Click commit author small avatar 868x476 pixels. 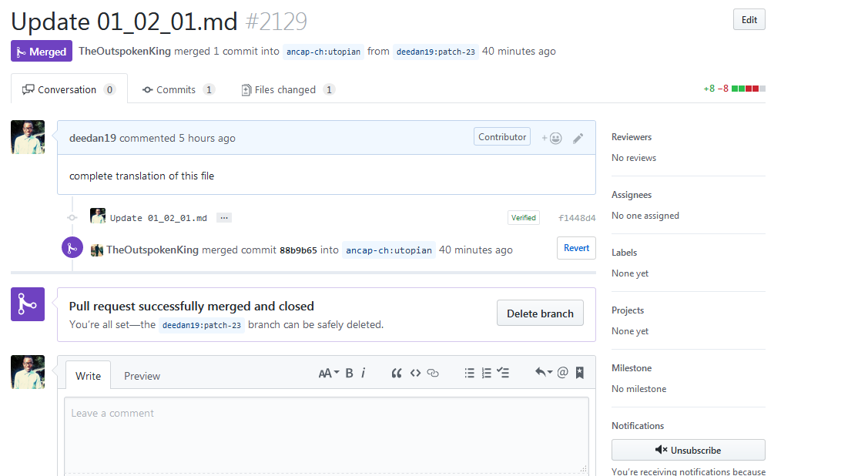[x=98, y=216]
